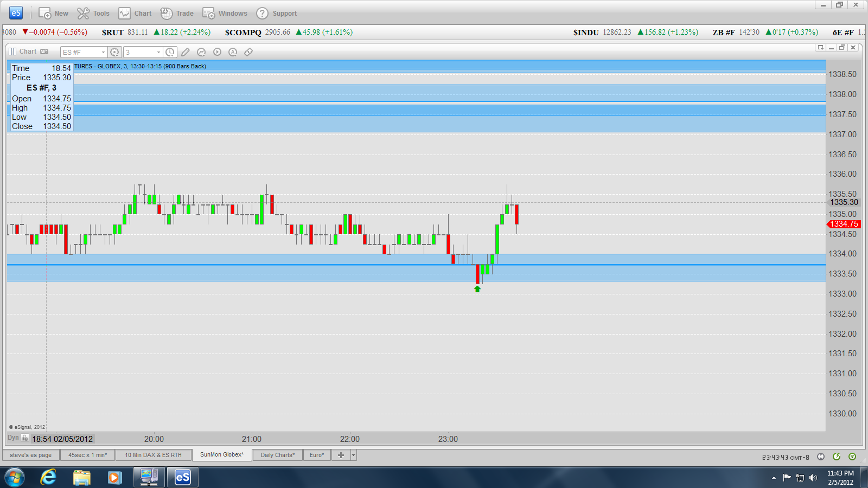868x488 pixels.
Task: Switch to 10 Min DAX & ES RTH tab
Action: 153,455
